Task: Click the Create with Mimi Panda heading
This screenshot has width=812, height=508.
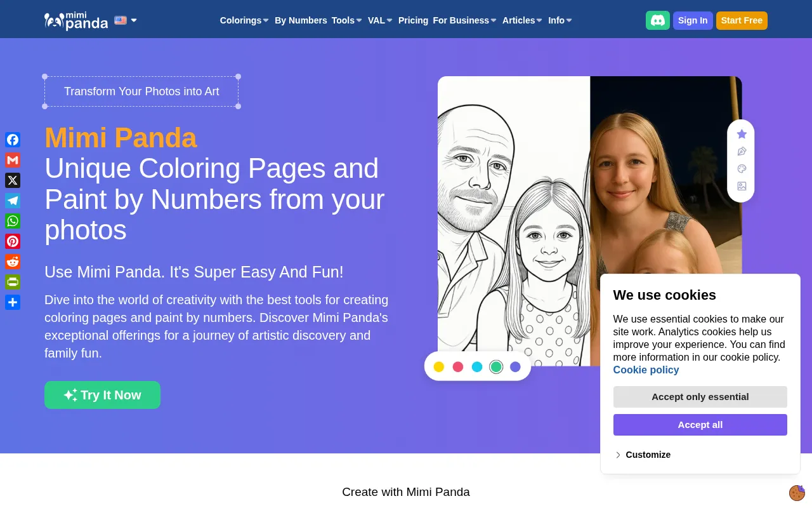Action: point(406,491)
